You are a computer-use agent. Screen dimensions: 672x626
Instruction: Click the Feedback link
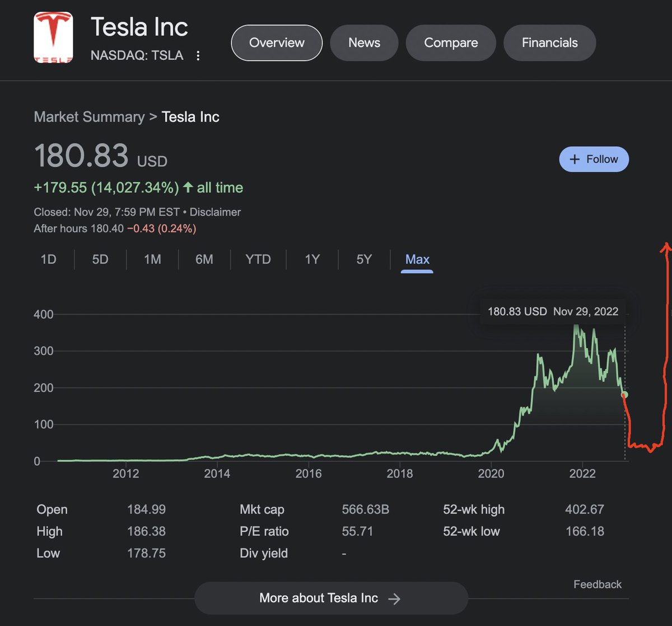tap(598, 585)
